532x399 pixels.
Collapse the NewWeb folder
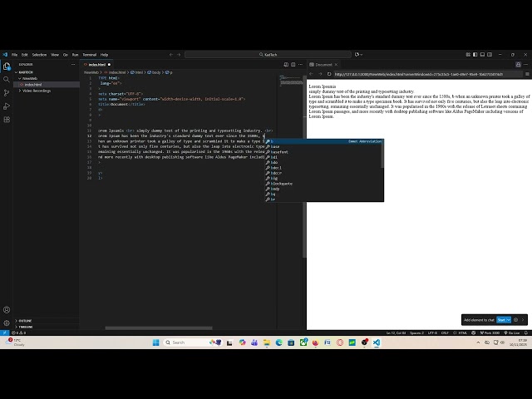[x=30, y=78]
